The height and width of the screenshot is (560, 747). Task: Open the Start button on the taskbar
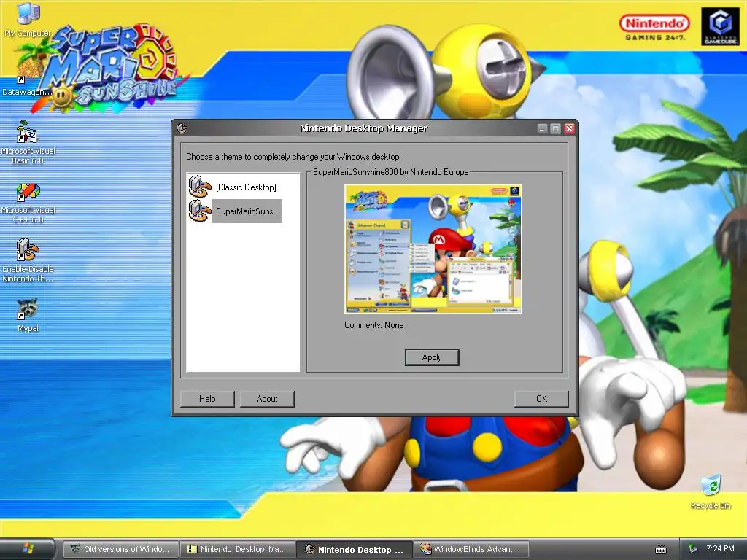[27, 549]
